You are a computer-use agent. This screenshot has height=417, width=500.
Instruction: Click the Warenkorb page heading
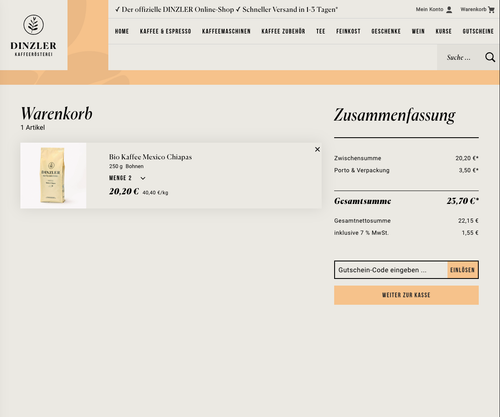click(x=57, y=113)
